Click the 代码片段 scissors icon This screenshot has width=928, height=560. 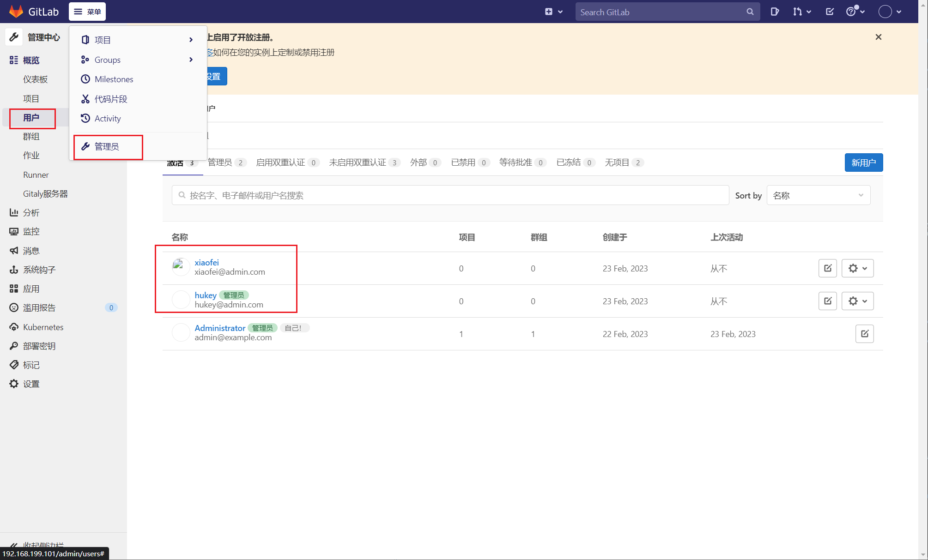click(85, 99)
